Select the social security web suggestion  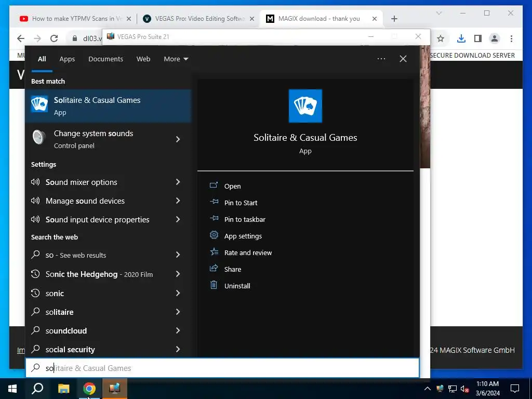click(x=98, y=350)
